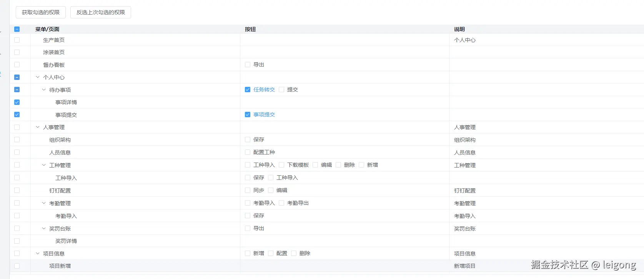Check the 奖罚详情 row checkbox
644x279 pixels.
[x=17, y=241]
